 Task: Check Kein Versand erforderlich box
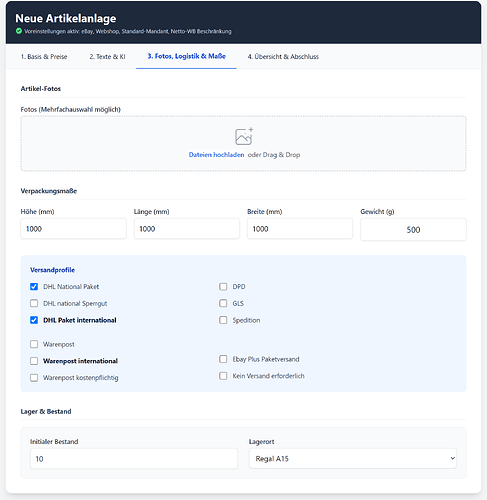click(x=223, y=376)
